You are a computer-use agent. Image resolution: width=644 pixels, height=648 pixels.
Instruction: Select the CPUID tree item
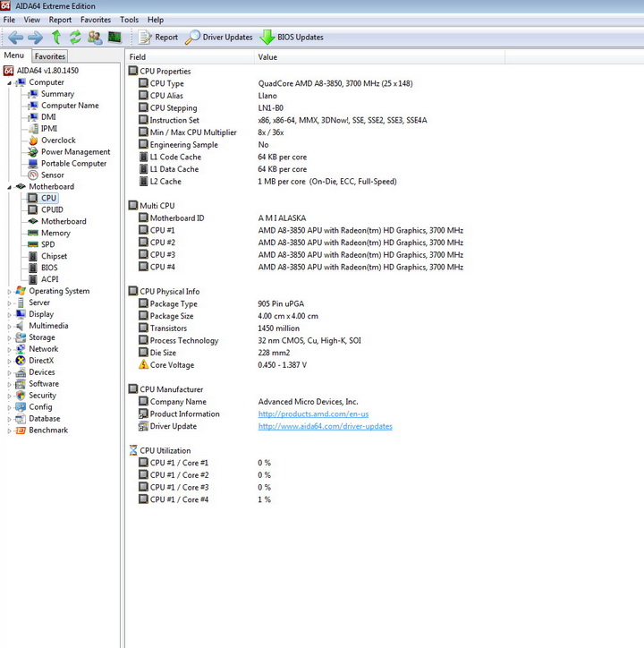pos(52,209)
